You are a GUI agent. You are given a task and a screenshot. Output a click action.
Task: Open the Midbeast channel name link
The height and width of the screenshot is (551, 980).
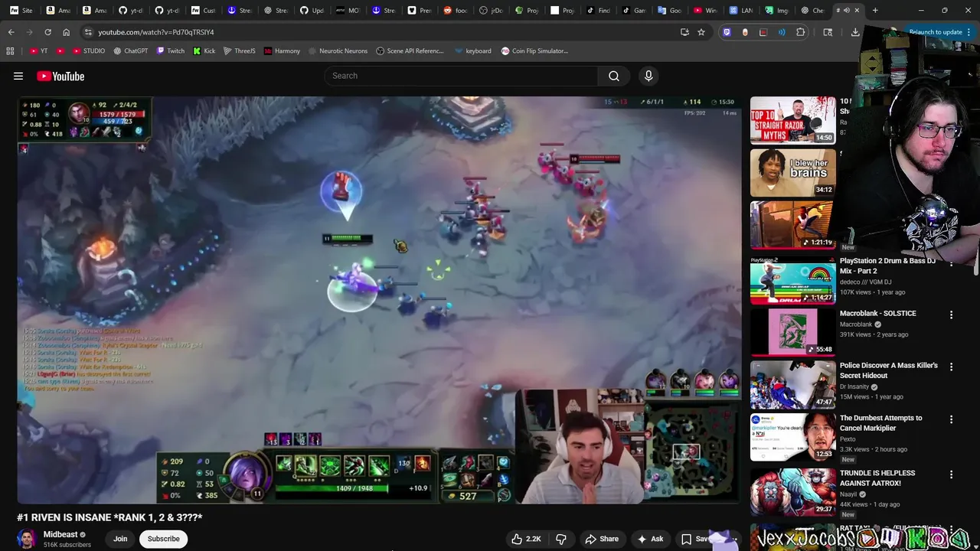tap(60, 534)
